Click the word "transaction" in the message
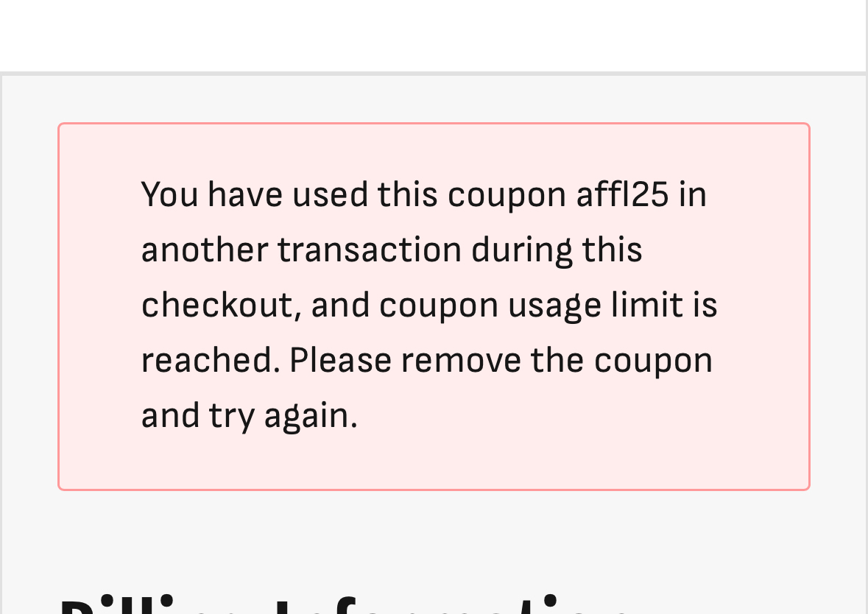 point(370,250)
